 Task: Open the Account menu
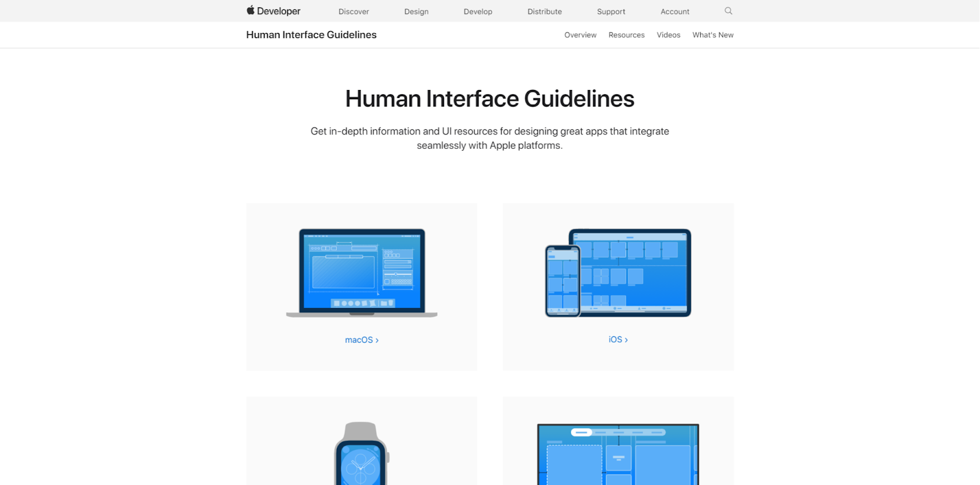(x=675, y=12)
